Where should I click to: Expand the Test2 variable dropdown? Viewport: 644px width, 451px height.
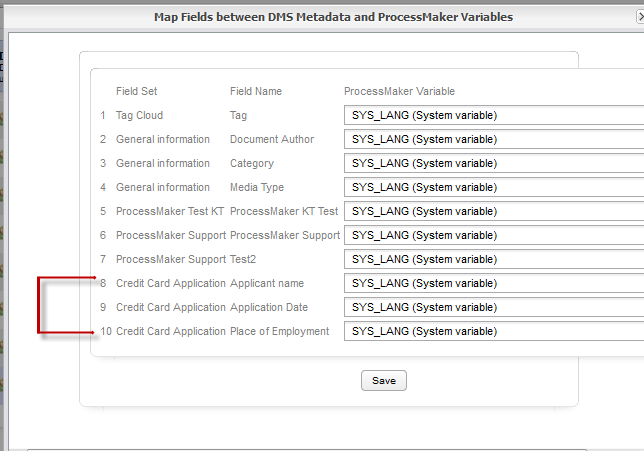click(494, 259)
